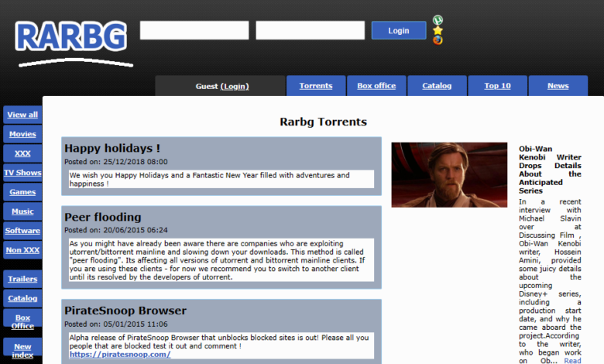Open the Torrents tab
The width and height of the screenshot is (604, 364).
316,85
